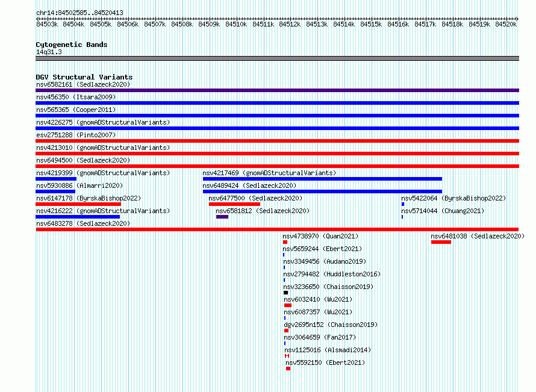This screenshot has width=536, height=392.
Task: Select the nsv456350 (Itsara2009) label
Action: pos(76,97)
